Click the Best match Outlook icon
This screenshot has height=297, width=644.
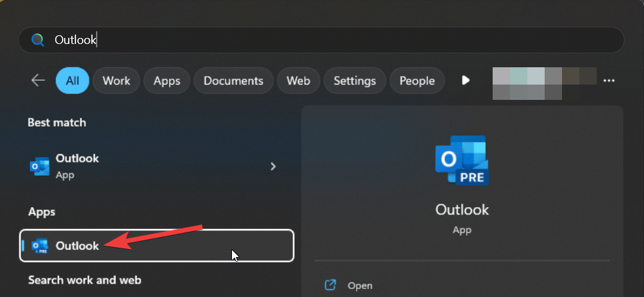[x=40, y=166]
